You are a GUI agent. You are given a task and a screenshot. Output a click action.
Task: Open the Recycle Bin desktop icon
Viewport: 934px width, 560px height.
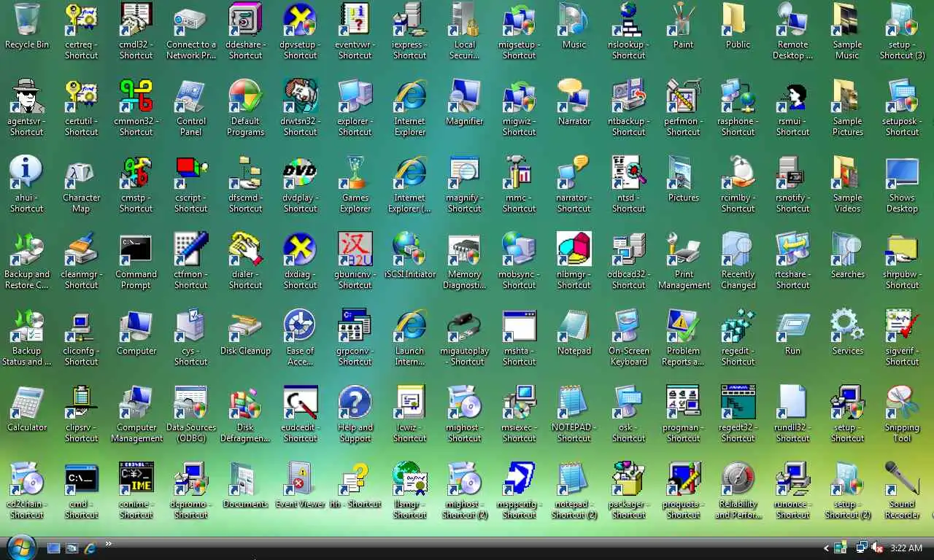tap(27, 20)
